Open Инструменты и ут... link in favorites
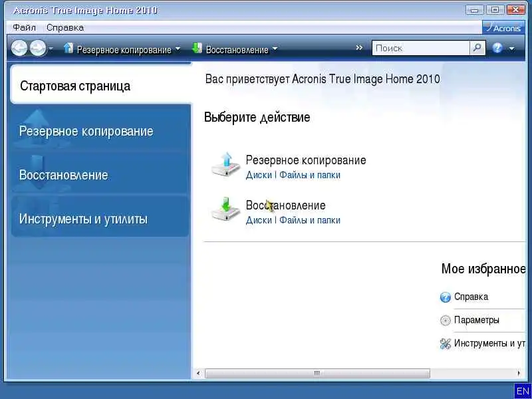Image resolution: width=532 pixels, height=399 pixels. point(489,343)
